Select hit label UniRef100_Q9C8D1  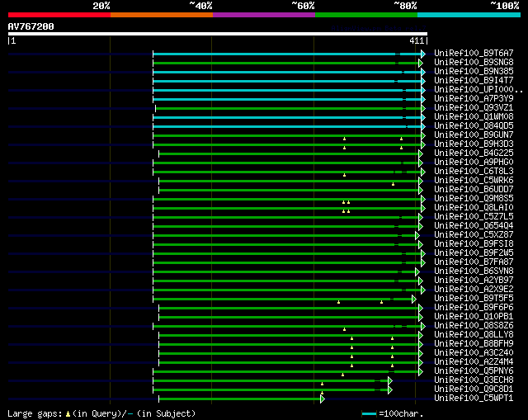[x=474, y=389]
